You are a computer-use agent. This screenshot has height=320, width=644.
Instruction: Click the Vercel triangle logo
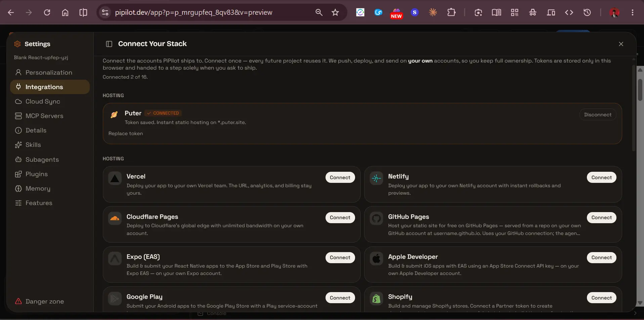pos(115,178)
